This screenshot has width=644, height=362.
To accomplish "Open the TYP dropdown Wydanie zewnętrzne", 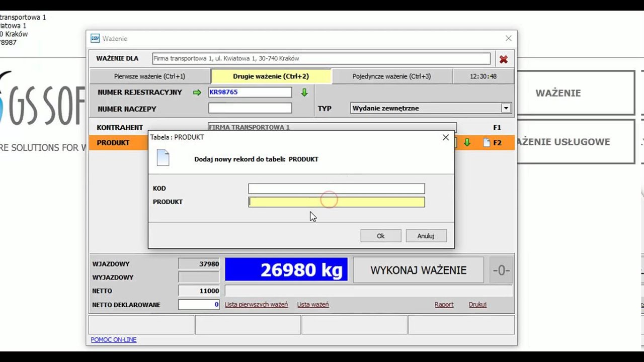I will [506, 108].
